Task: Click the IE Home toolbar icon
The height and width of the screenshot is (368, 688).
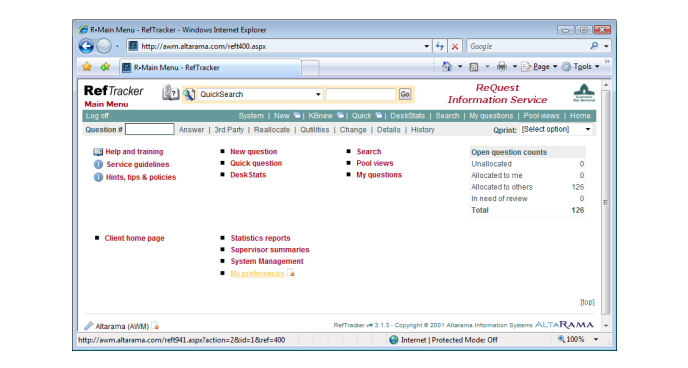Action: point(447,67)
